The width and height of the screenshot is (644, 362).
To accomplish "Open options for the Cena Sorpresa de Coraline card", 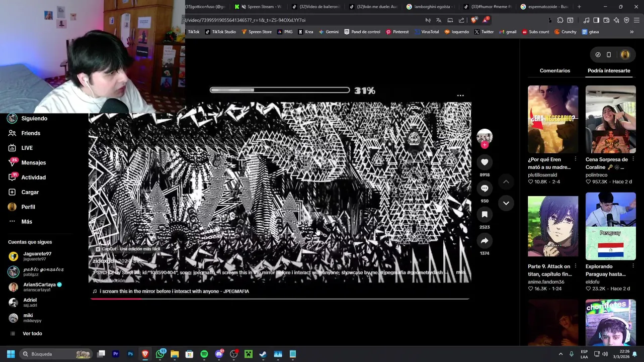I will (633, 159).
